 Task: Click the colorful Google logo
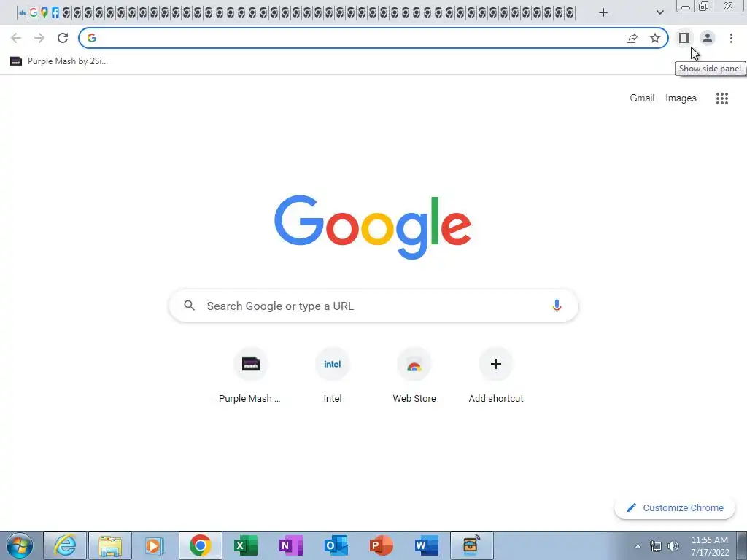373,227
